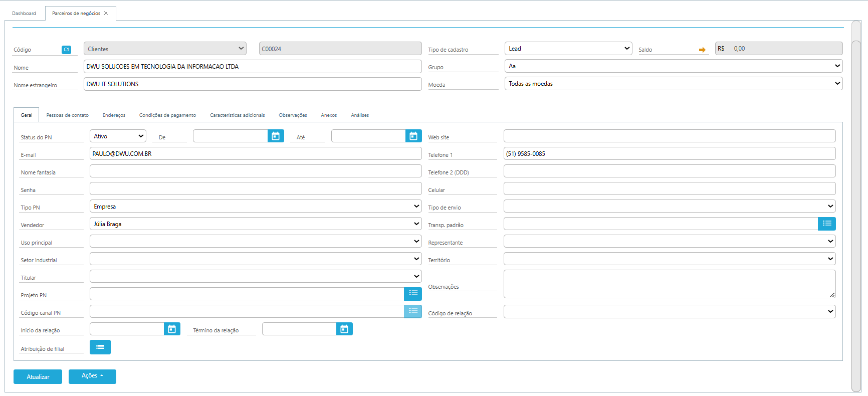Open the Término da relação calendar picker
Viewport: 868px width, 396px height.
pyautogui.click(x=344, y=329)
